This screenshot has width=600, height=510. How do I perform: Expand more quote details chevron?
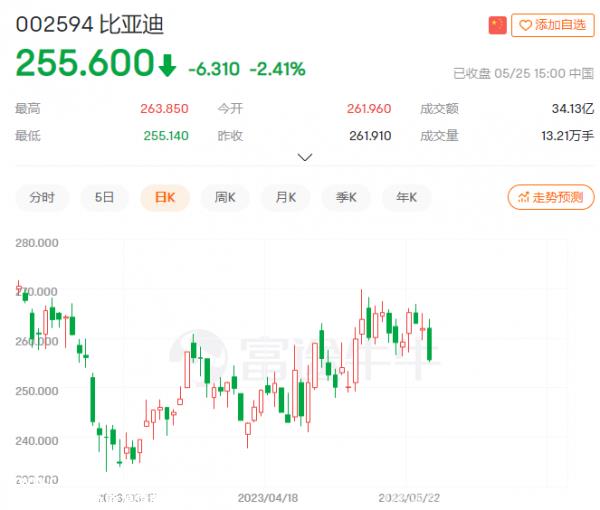click(x=305, y=157)
